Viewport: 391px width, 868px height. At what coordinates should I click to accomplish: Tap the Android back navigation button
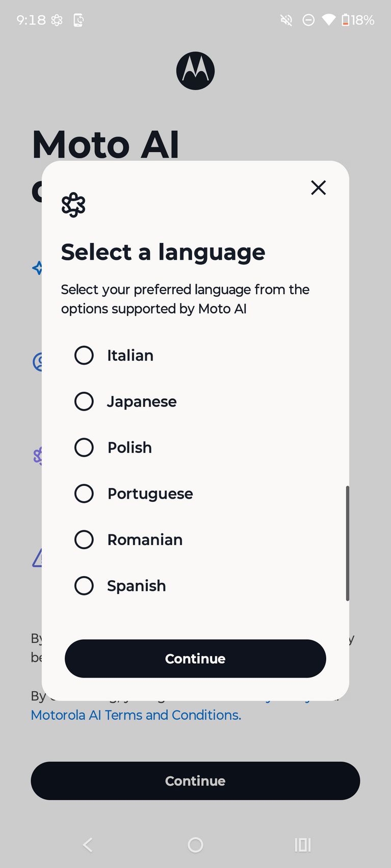pos(88,845)
